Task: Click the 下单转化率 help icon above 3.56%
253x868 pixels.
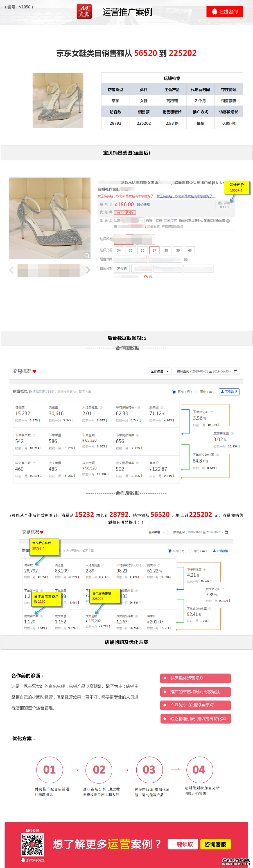Action: pyautogui.click(x=212, y=412)
